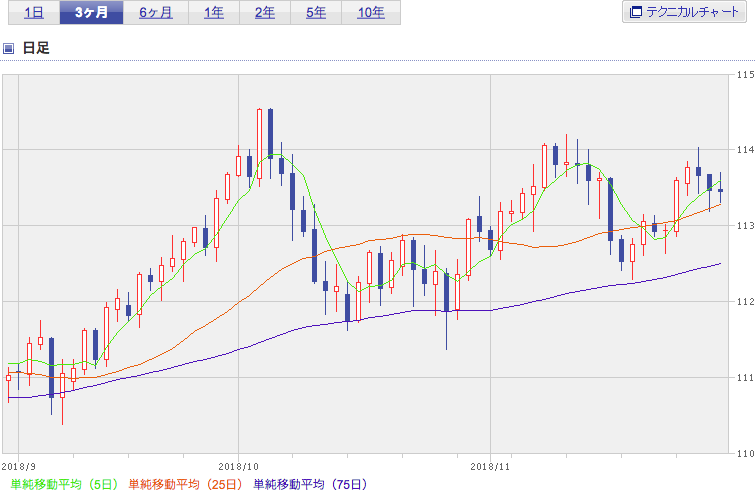755x493 pixels.
Task: Click the 114 price axis label
Action: [x=745, y=150]
